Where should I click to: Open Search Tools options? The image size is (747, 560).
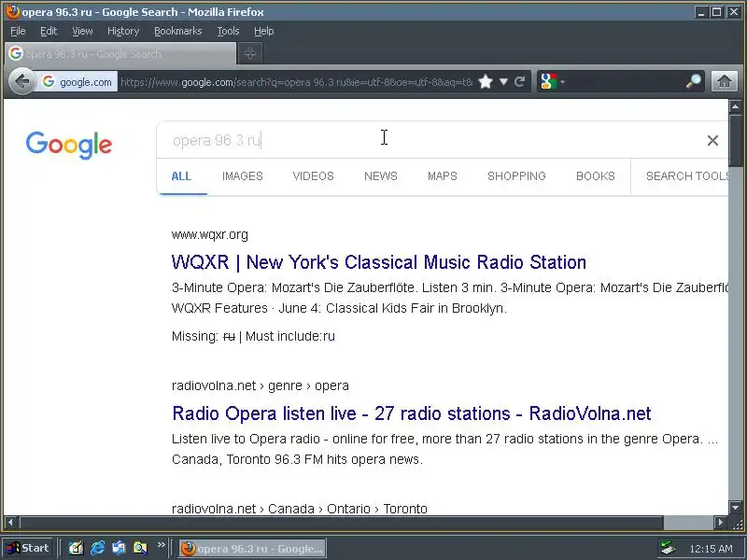(x=687, y=176)
